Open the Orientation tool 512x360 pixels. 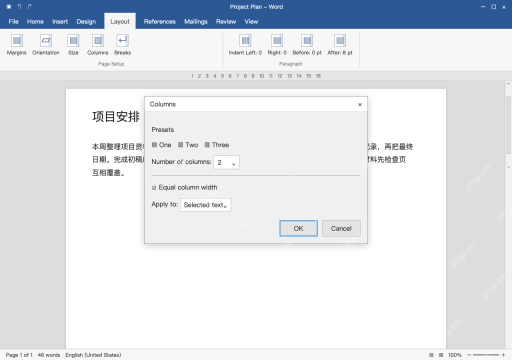tap(46, 45)
